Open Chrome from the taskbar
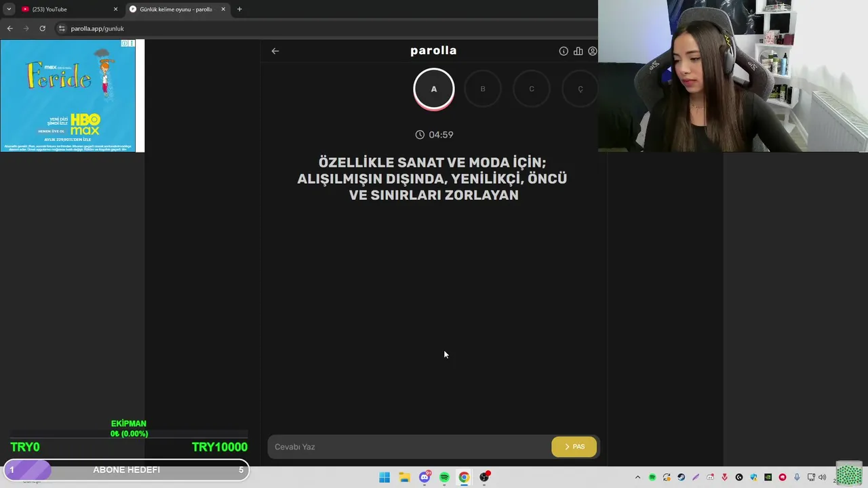 coord(464,477)
